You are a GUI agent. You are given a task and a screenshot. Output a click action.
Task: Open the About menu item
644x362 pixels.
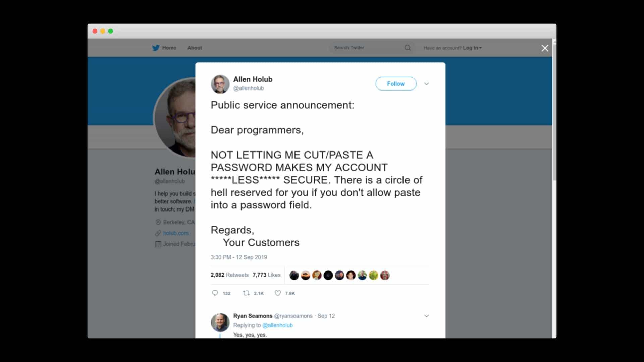[x=195, y=48]
